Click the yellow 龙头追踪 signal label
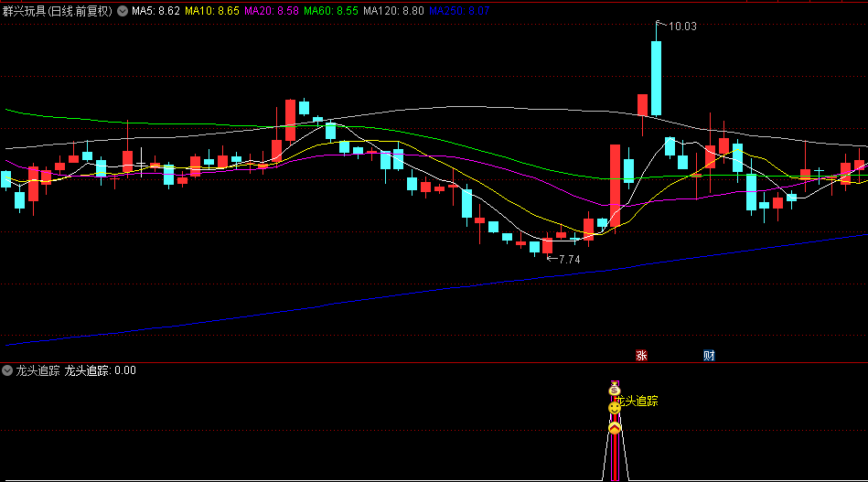868x482 pixels. coord(638,402)
